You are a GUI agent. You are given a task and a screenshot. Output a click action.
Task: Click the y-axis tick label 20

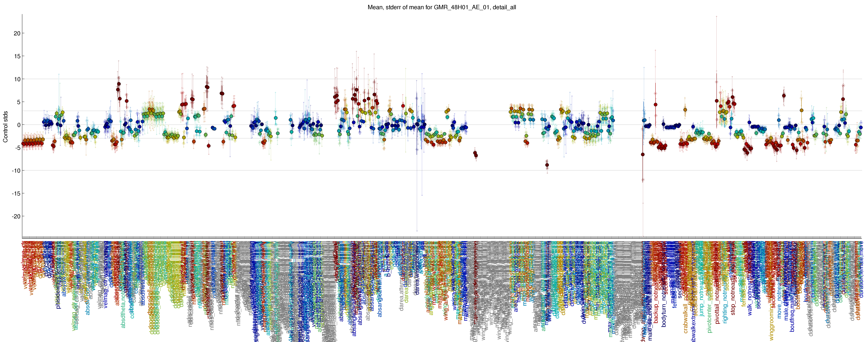click(17, 33)
